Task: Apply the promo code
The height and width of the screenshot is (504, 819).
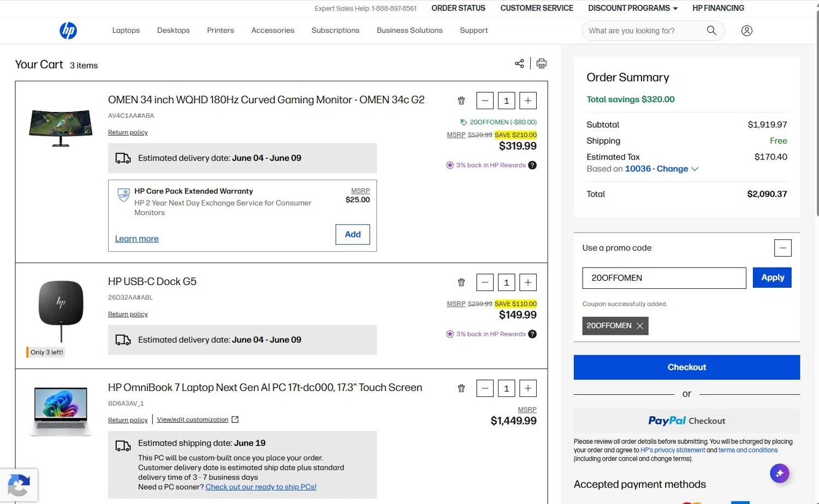Action: pyautogui.click(x=773, y=277)
